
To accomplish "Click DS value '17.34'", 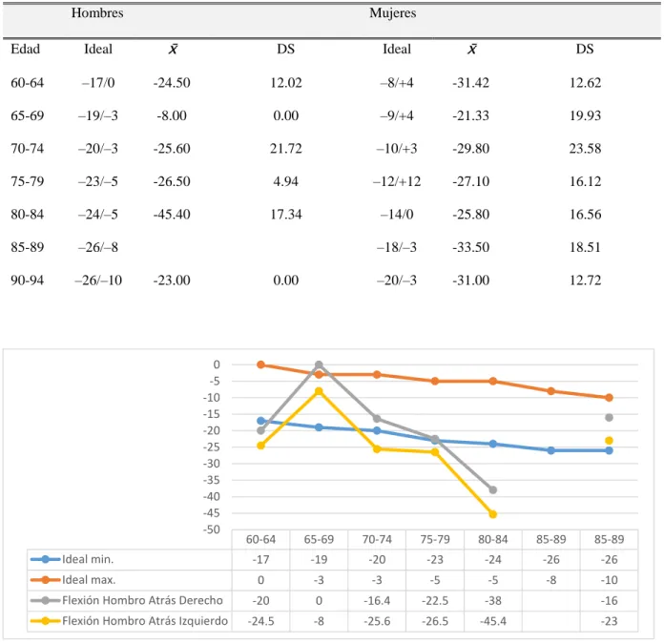I will point(286,215).
